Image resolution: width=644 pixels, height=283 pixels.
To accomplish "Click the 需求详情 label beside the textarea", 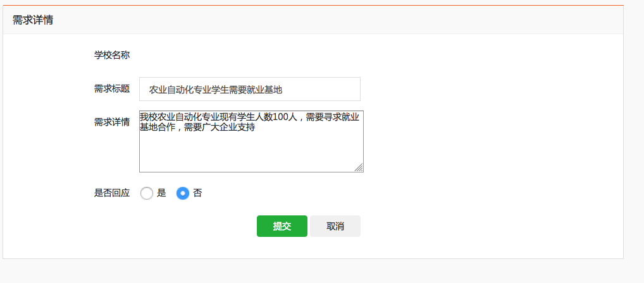I will click(x=112, y=122).
